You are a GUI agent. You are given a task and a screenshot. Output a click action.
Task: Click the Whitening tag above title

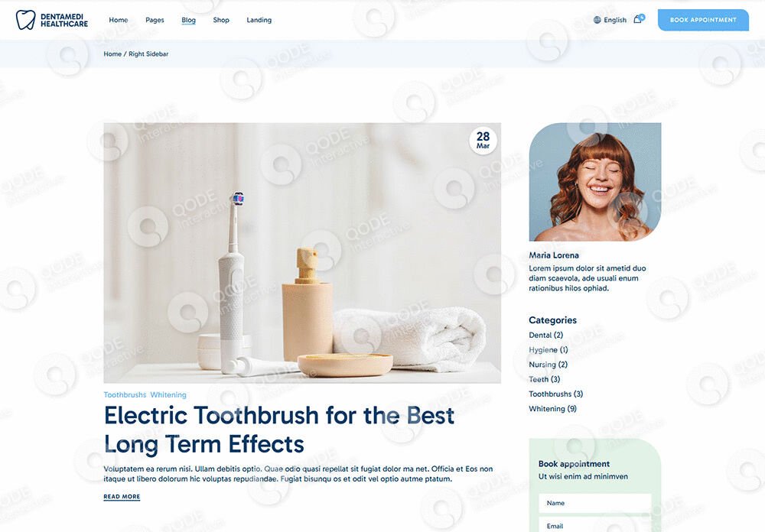(x=168, y=395)
